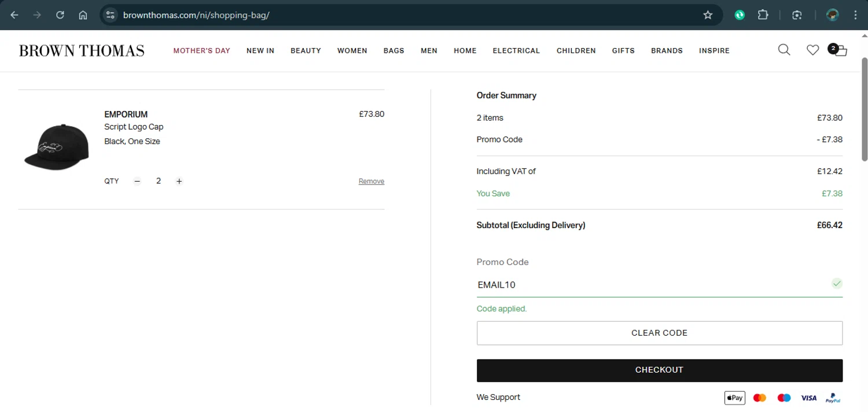The width and height of the screenshot is (868, 412).
Task: Open the Bags menu
Action: (x=393, y=51)
